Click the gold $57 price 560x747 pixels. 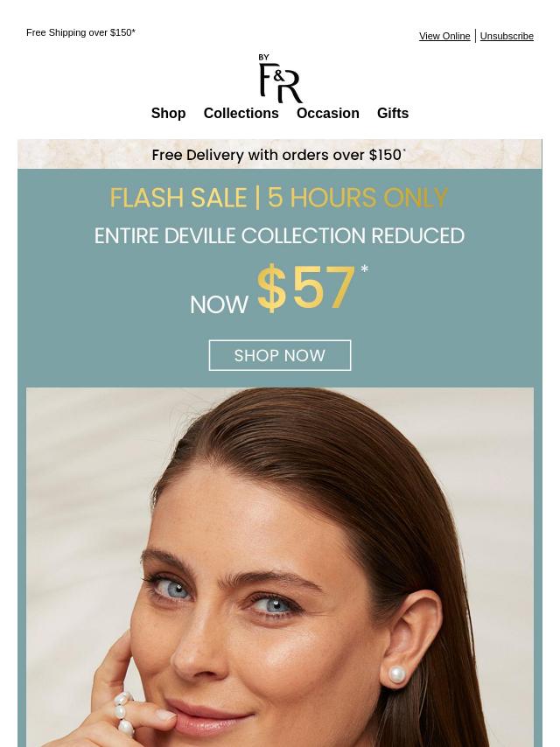click(306, 287)
